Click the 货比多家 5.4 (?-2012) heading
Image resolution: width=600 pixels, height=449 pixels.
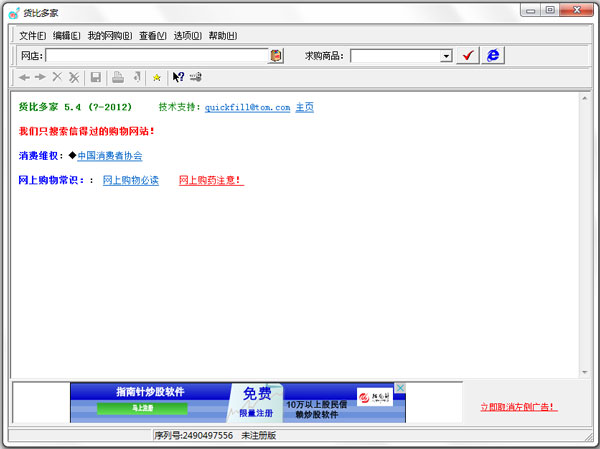[75, 107]
